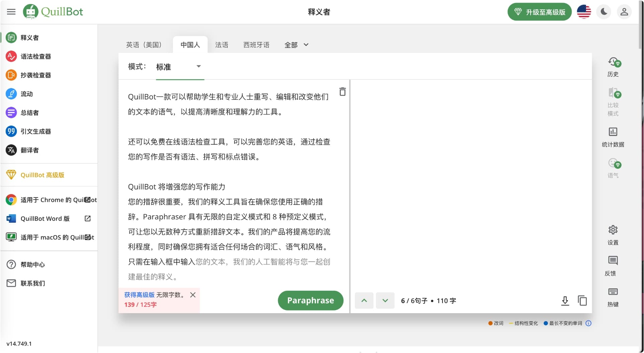Click 升级至高级版 upgrade button
This screenshot has width=644, height=353.
click(x=539, y=12)
